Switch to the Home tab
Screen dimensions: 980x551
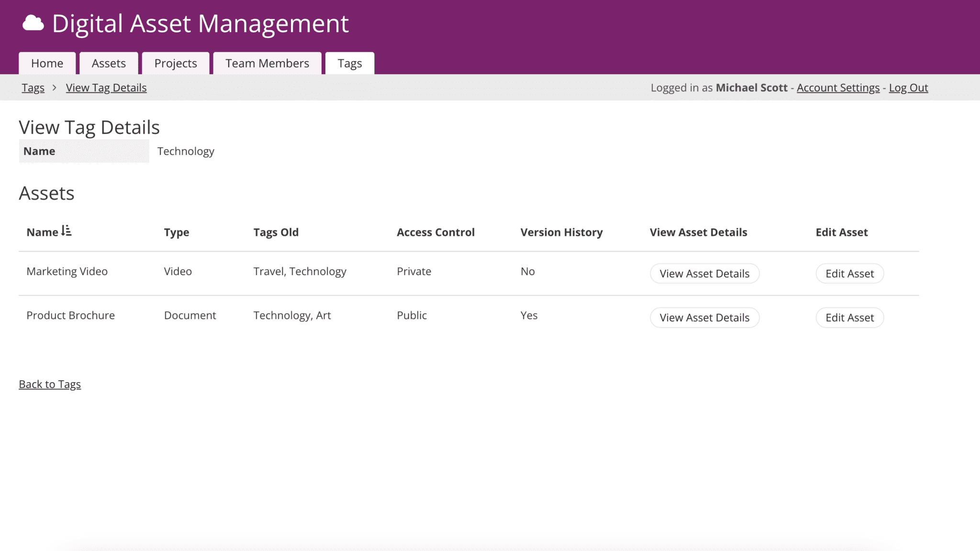click(x=46, y=63)
